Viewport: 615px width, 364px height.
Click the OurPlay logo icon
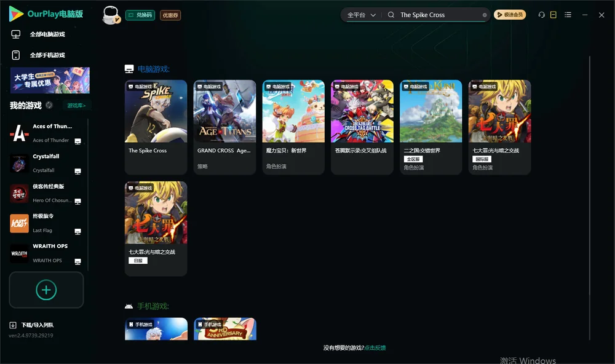(16, 14)
